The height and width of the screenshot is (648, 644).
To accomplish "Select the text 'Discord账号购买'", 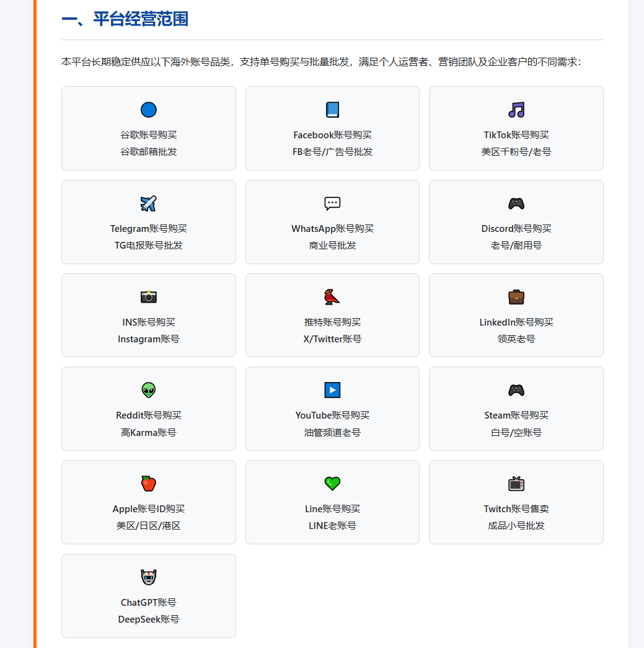I will point(516,229).
